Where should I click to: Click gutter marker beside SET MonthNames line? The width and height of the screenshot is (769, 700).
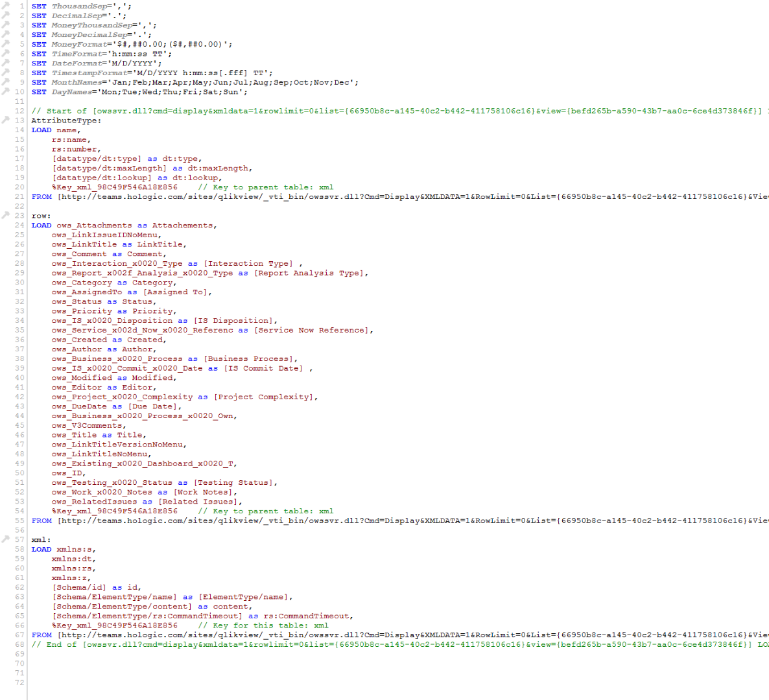coord(5,82)
